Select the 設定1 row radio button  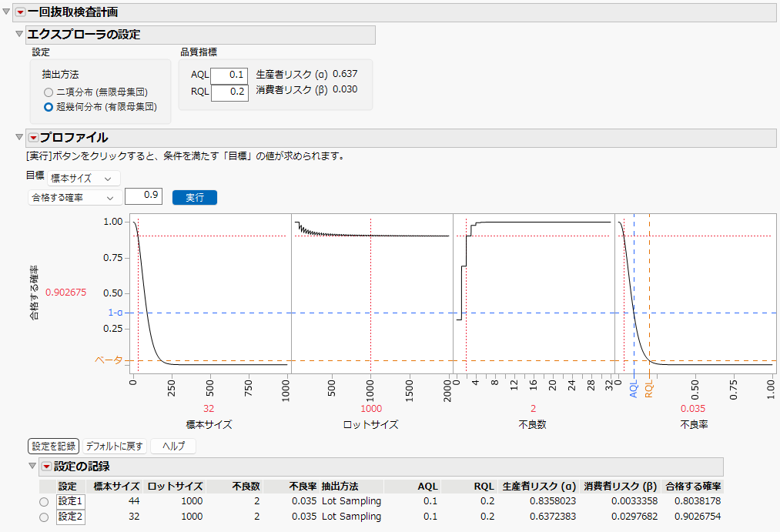[x=44, y=502]
